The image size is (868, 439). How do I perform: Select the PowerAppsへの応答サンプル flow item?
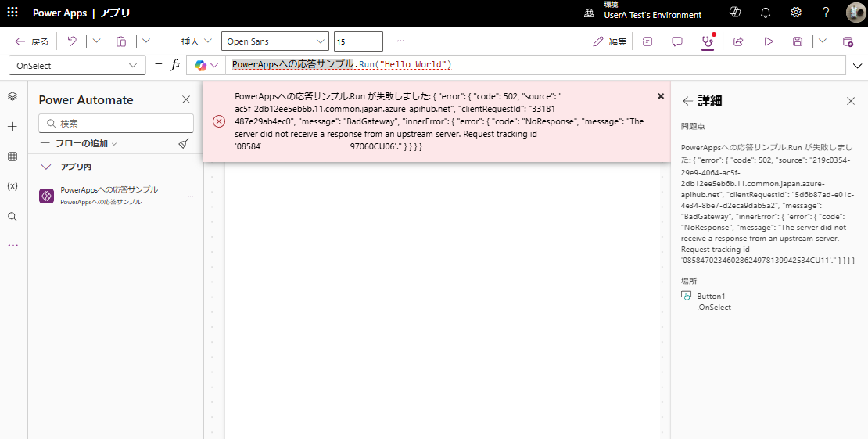[x=109, y=195]
